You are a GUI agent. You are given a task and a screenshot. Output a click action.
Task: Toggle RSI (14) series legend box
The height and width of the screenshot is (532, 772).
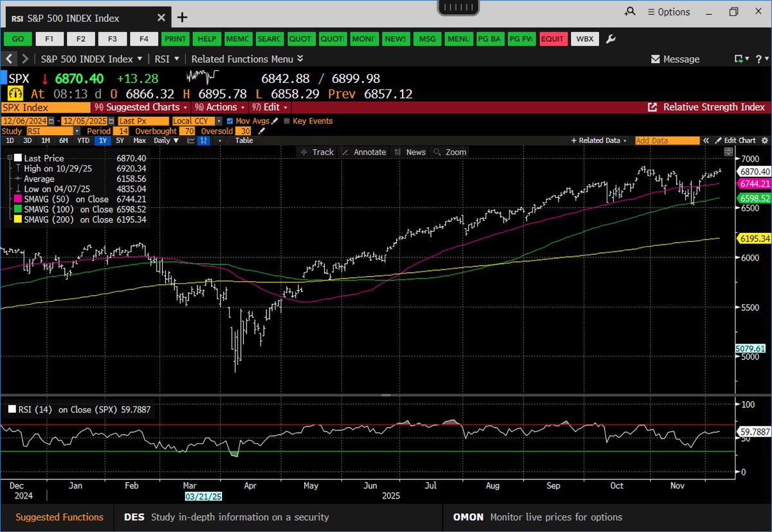pos(12,408)
